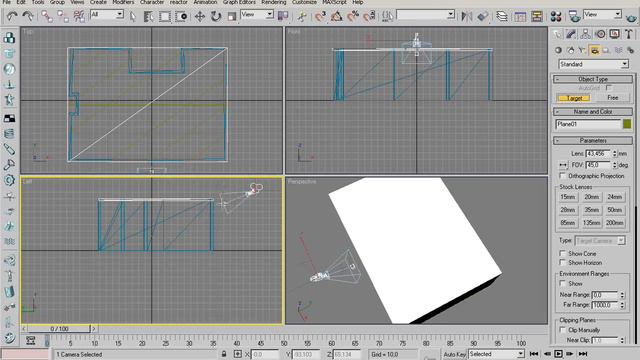Click the Undo arrow in the toolbar
The height and width of the screenshot is (360, 640).
click(x=12, y=16)
